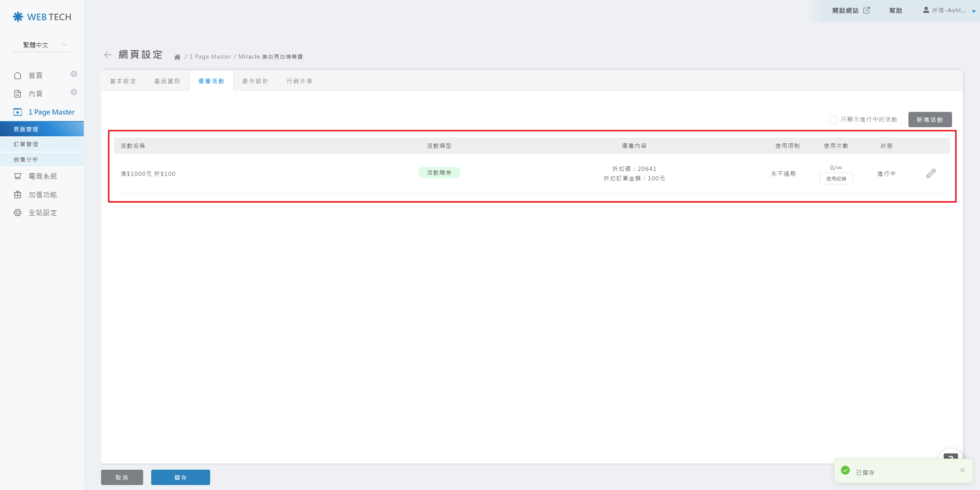The image size is (980, 490).
Task: Enable 只顯示進行中的活動 checkbox
Action: (x=833, y=120)
